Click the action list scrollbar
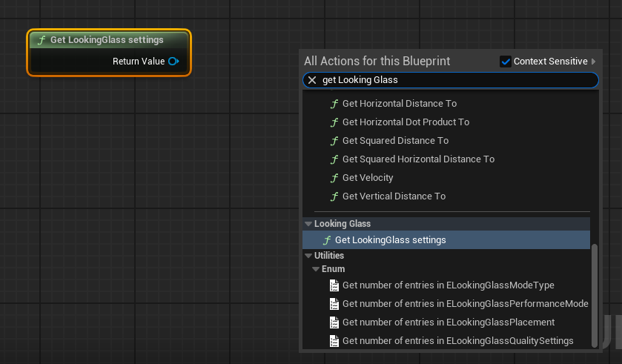Image resolution: width=622 pixels, height=364 pixels. point(594,294)
